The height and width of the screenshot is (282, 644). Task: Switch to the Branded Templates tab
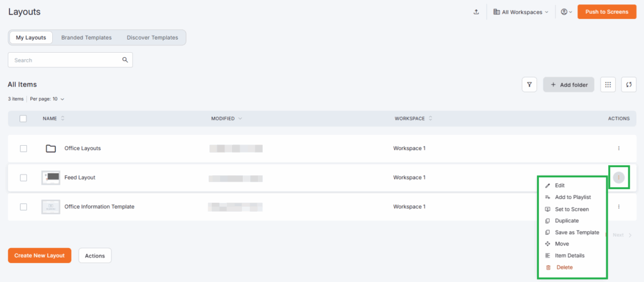tap(86, 38)
